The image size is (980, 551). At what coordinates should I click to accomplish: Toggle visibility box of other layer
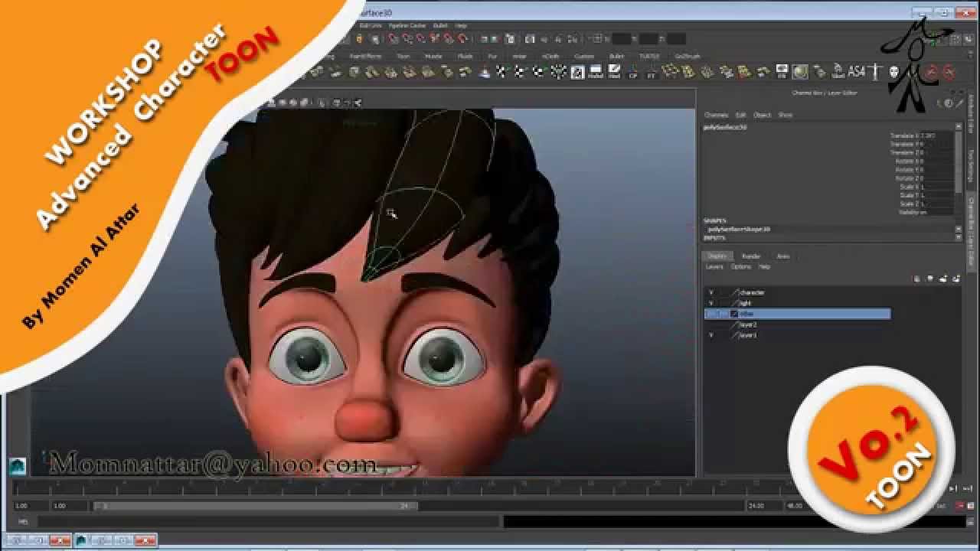(x=710, y=314)
